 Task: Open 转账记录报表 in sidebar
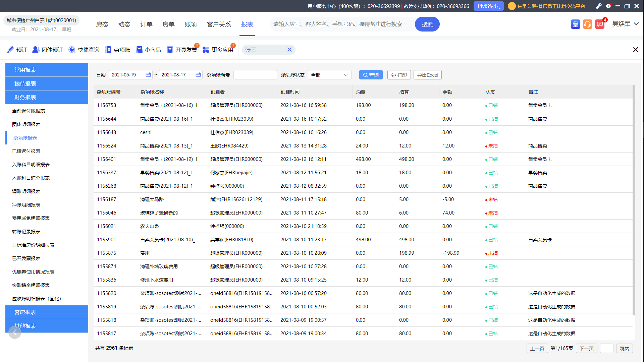[26, 232]
